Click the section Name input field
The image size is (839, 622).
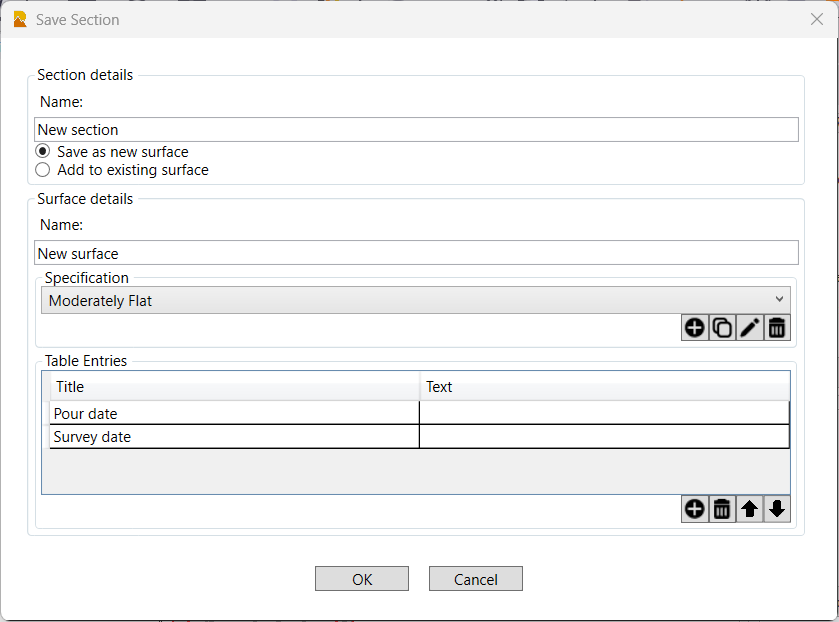pyautogui.click(x=416, y=130)
